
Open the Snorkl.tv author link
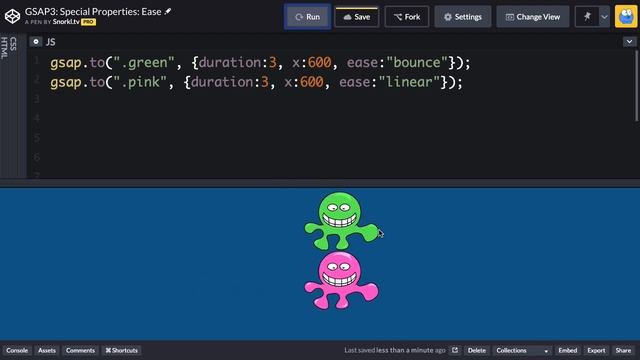66,22
